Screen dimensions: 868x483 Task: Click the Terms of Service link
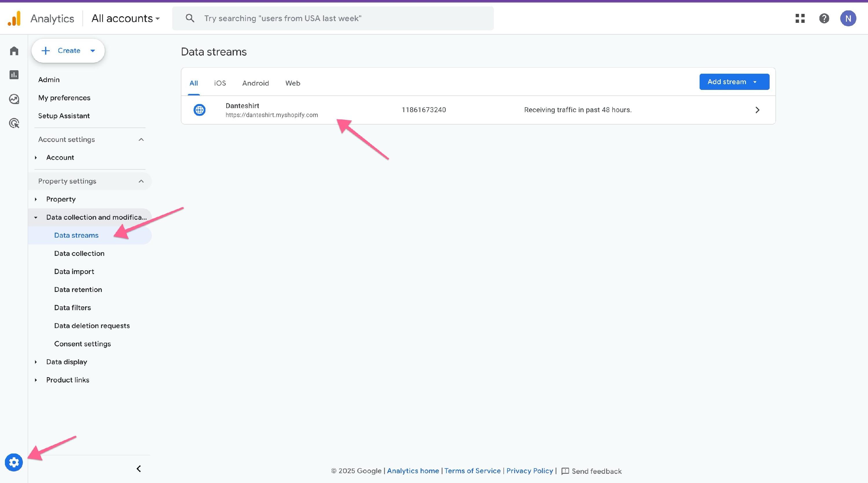472,471
